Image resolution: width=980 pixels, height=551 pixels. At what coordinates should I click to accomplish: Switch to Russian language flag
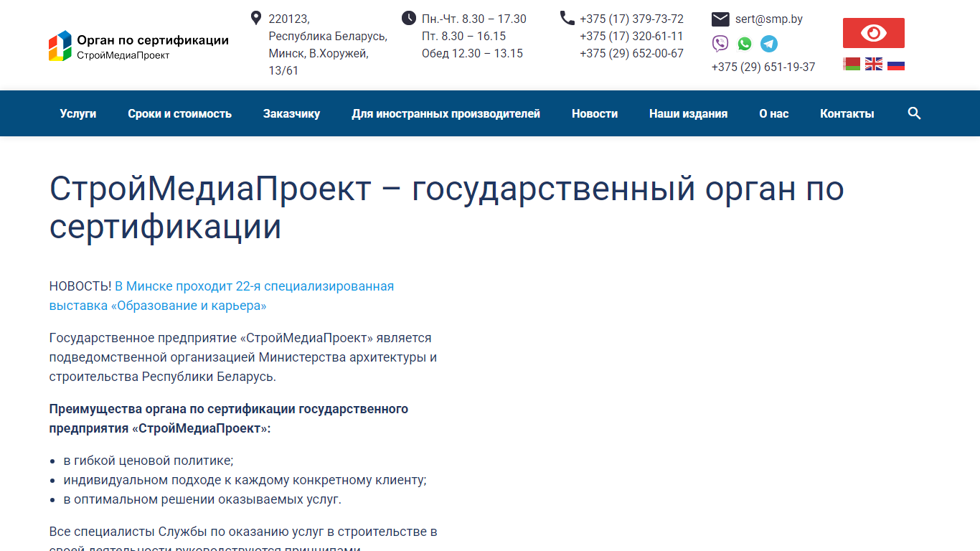click(x=896, y=64)
